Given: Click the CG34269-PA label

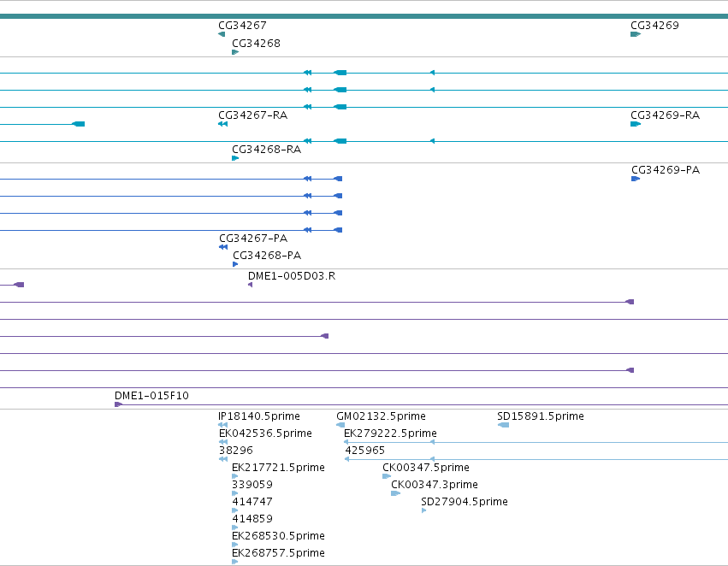Looking at the screenshot, I should pos(666,170).
